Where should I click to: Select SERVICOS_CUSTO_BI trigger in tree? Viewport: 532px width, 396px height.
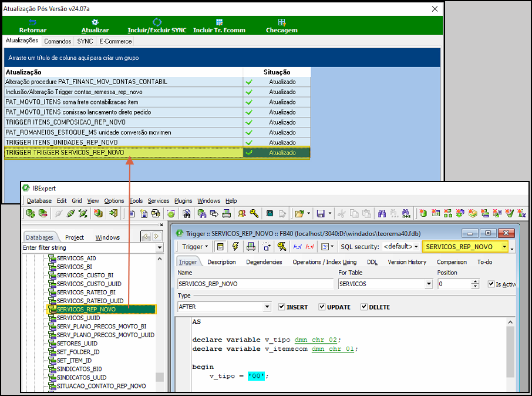[85, 275]
